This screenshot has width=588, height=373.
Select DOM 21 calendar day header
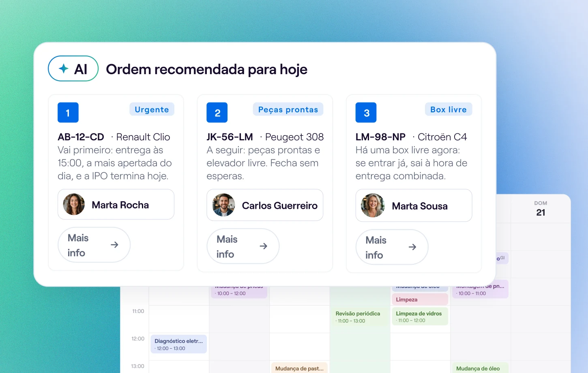click(541, 208)
